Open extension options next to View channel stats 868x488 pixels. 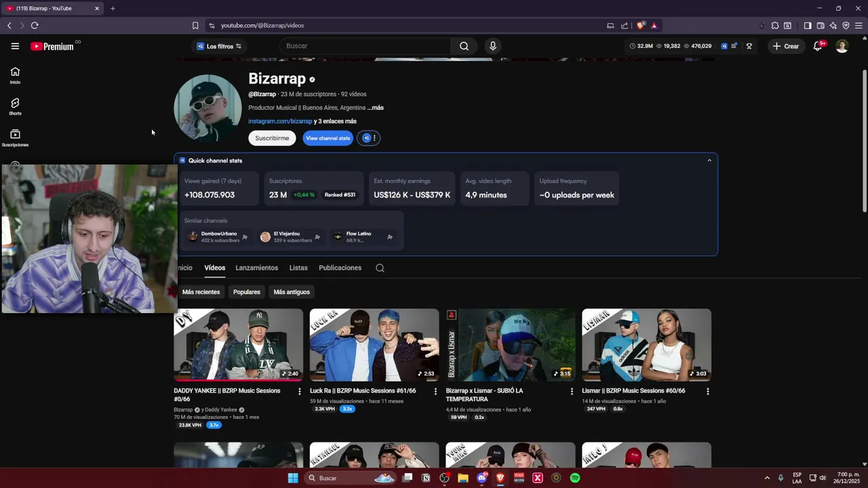368,138
